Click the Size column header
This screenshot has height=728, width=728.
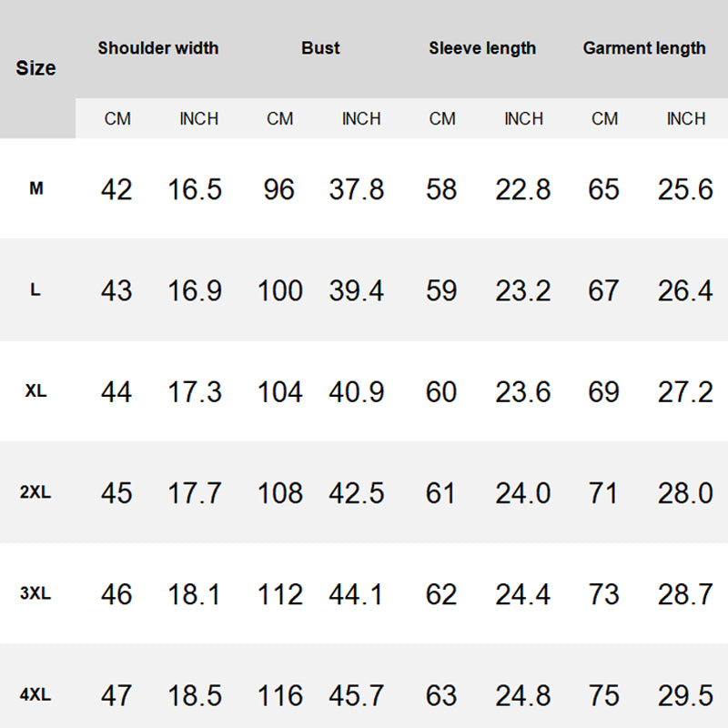(x=36, y=68)
